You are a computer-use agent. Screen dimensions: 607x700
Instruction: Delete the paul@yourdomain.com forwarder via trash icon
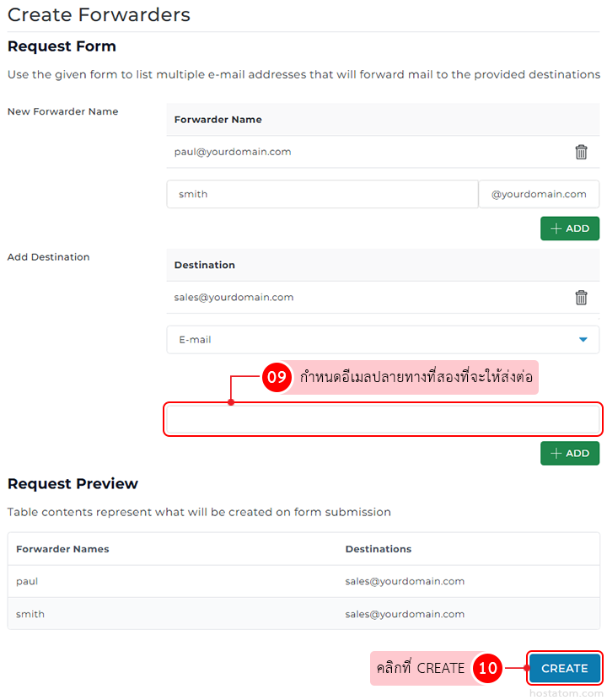[581, 152]
